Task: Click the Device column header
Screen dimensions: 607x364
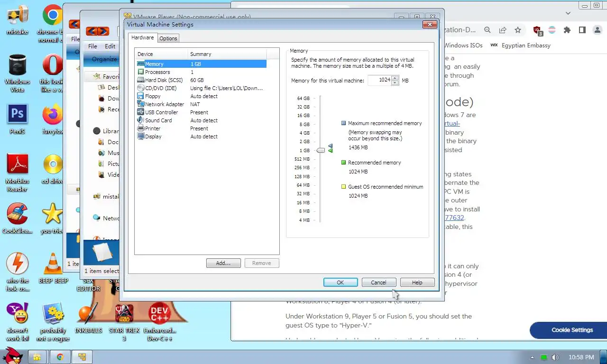Action: (x=162, y=54)
